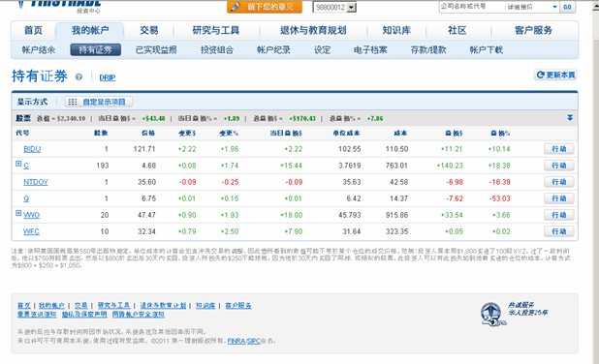The height and width of the screenshot is (364, 599).
Task: Open the BIDU stock symbol link
Action: coord(32,149)
